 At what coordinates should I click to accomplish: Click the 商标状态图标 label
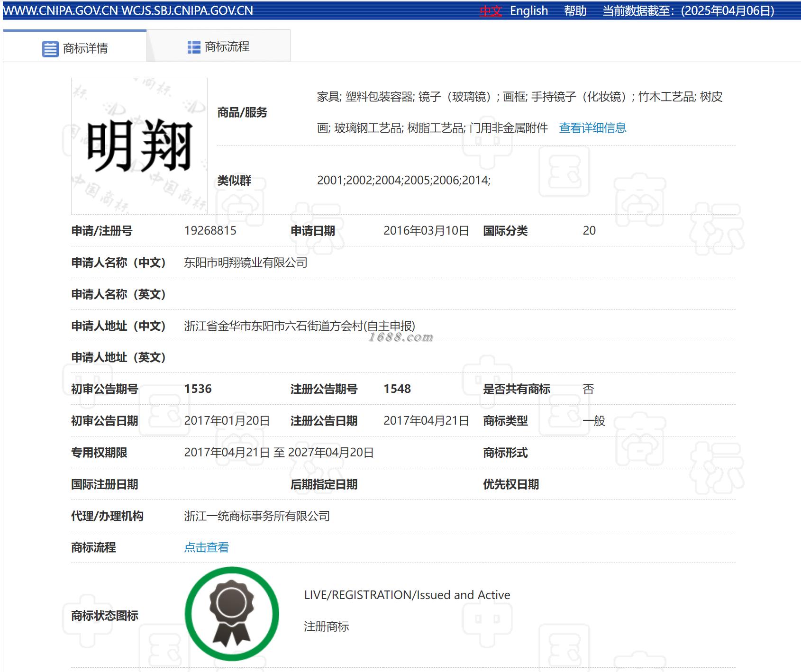(105, 616)
